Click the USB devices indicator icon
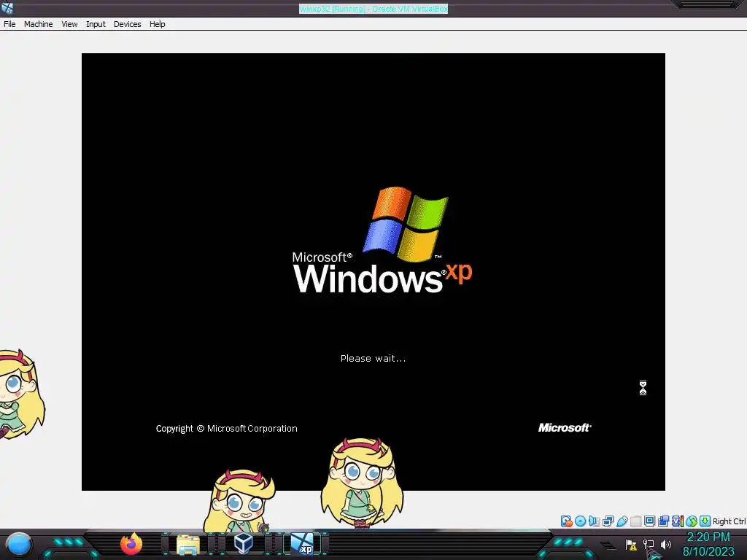Image resolution: width=747 pixels, height=560 pixels. tap(622, 521)
